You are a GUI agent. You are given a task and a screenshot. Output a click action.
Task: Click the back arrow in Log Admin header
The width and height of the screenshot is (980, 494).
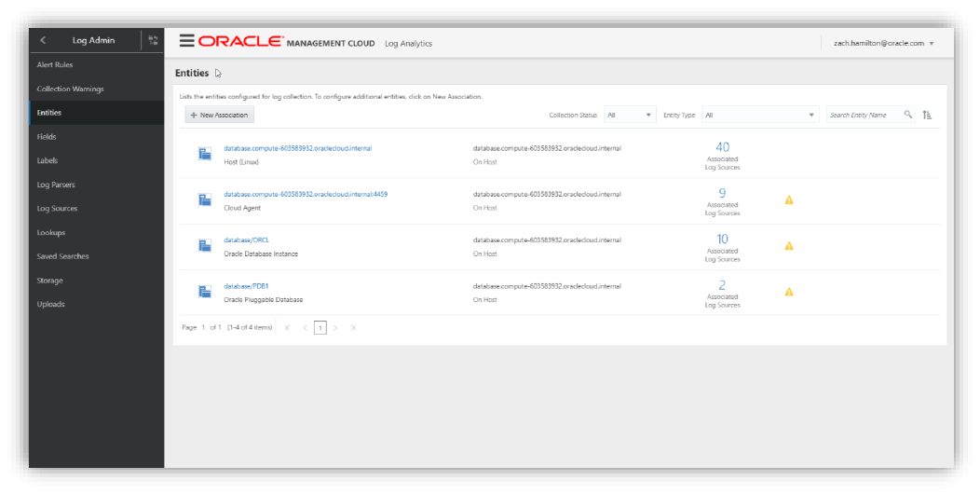(43, 40)
